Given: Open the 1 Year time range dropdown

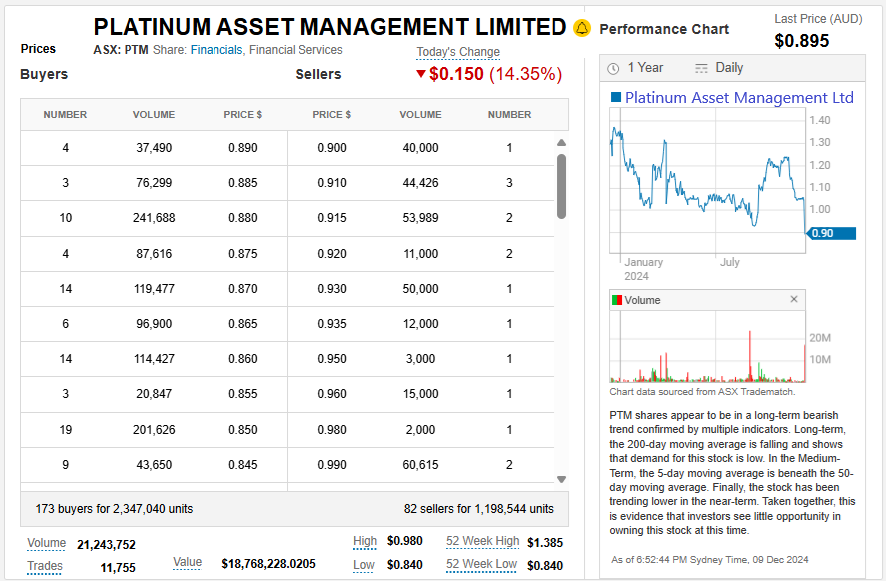Looking at the screenshot, I should [645, 68].
